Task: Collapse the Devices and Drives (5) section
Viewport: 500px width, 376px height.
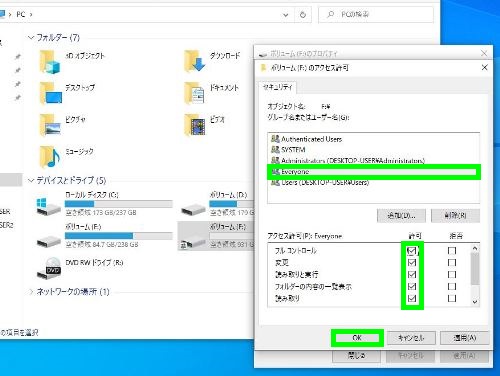Action: pyautogui.click(x=31, y=180)
